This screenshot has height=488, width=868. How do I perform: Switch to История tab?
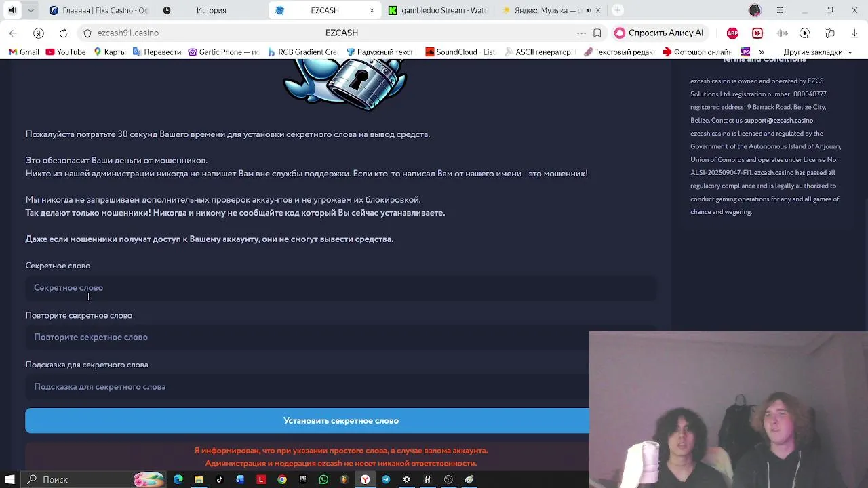(210, 10)
